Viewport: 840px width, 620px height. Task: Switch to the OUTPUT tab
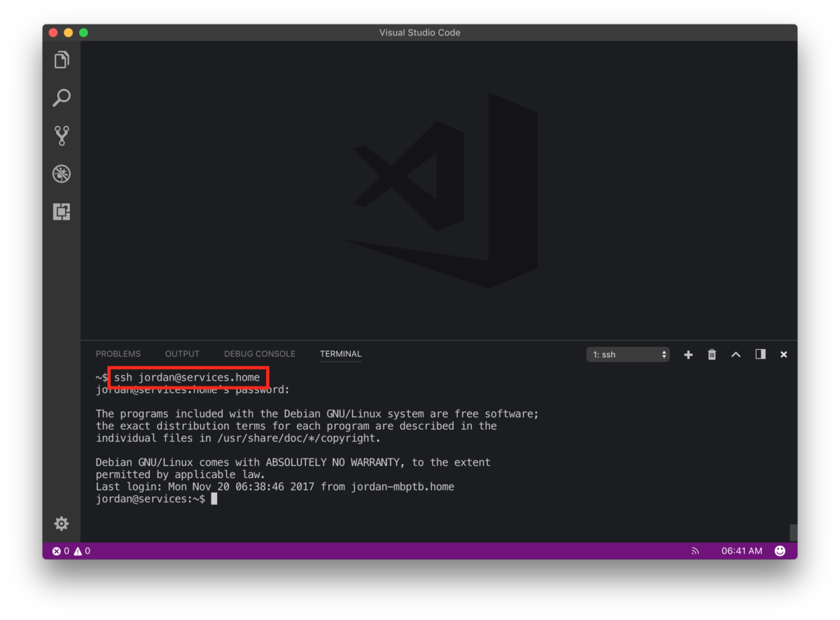[182, 354]
